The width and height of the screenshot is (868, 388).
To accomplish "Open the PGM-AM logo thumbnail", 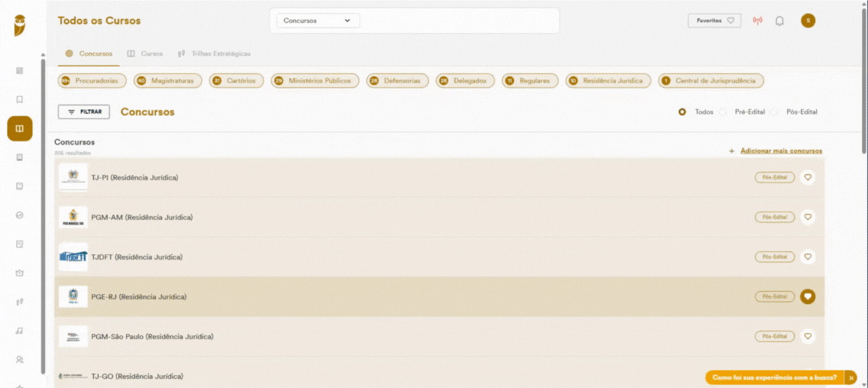I will 73,217.
